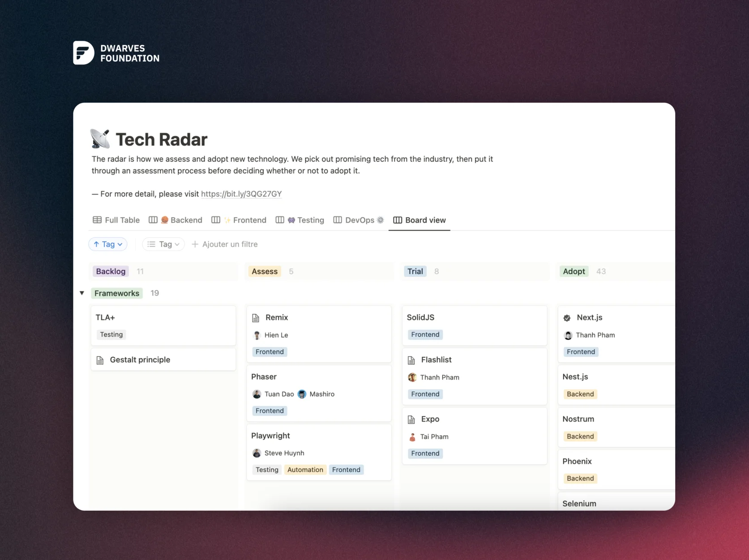The height and width of the screenshot is (560, 749).
Task: Click Tai Pham's avatar on Expo card
Action: pos(412,436)
